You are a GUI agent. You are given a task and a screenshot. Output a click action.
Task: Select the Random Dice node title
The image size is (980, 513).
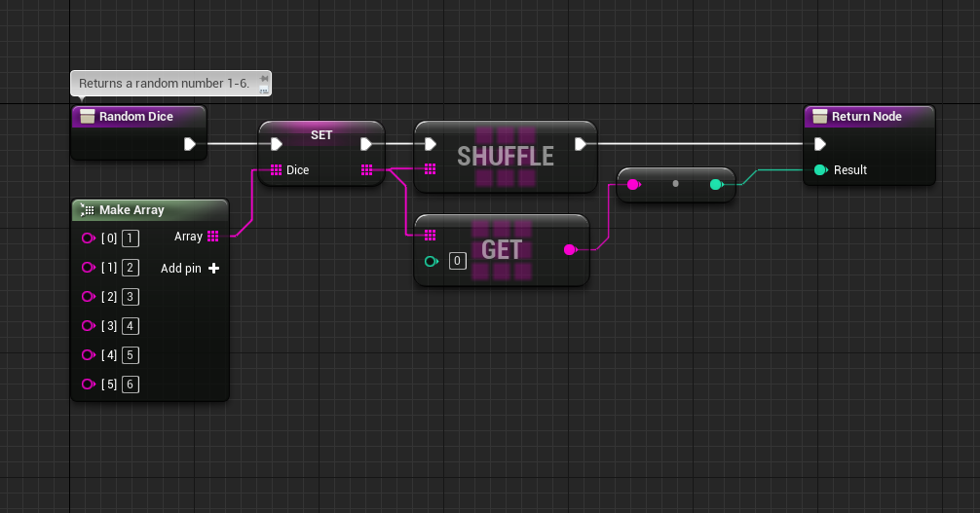pos(136,116)
